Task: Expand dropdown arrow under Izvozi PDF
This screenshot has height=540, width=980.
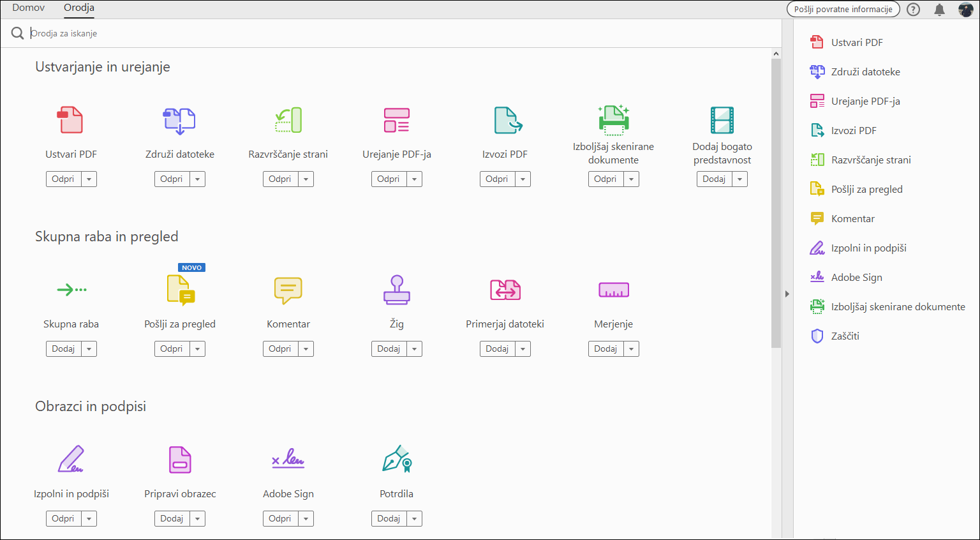Action: click(523, 179)
